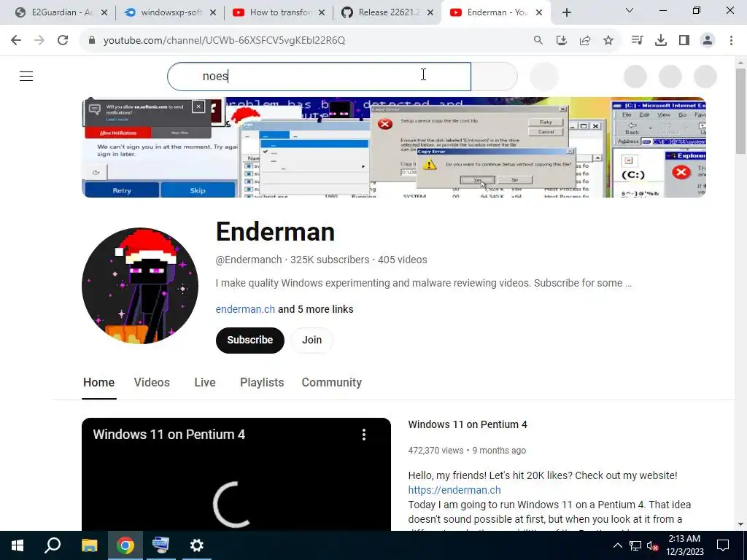The image size is (747, 560).
Task: Select the Playlists channel tab
Action: tap(262, 382)
